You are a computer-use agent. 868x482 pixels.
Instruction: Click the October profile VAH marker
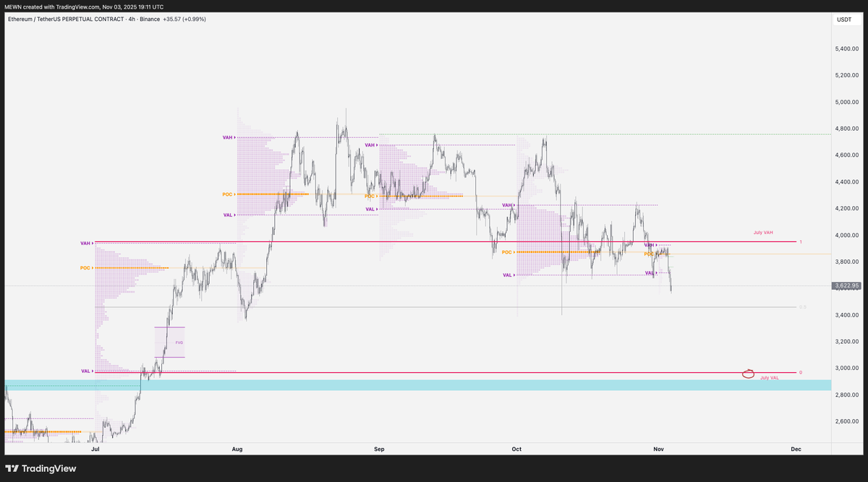[x=507, y=205]
